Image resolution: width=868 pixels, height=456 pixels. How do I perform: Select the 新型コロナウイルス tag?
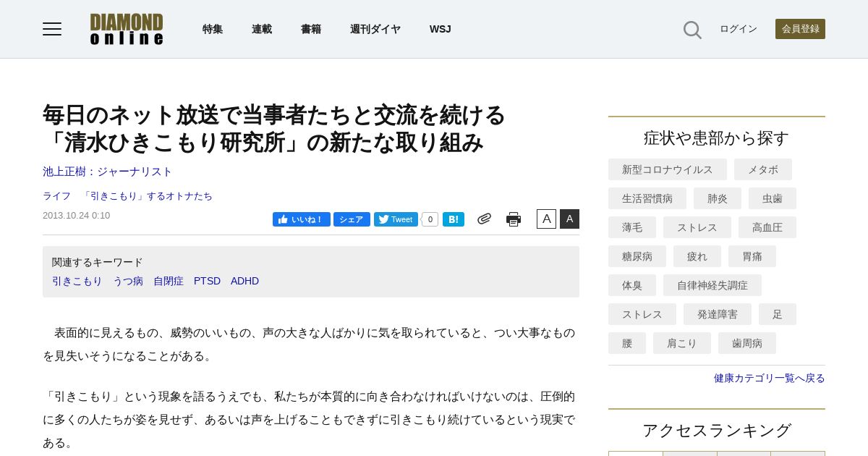[668, 169]
